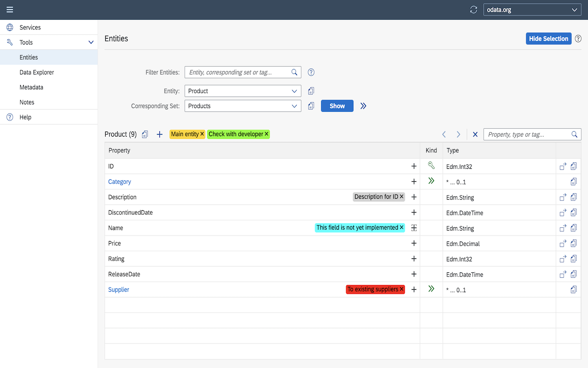Image resolution: width=588 pixels, height=368 pixels.
Task: Go to Metadata in sidebar
Action: [x=49, y=87]
